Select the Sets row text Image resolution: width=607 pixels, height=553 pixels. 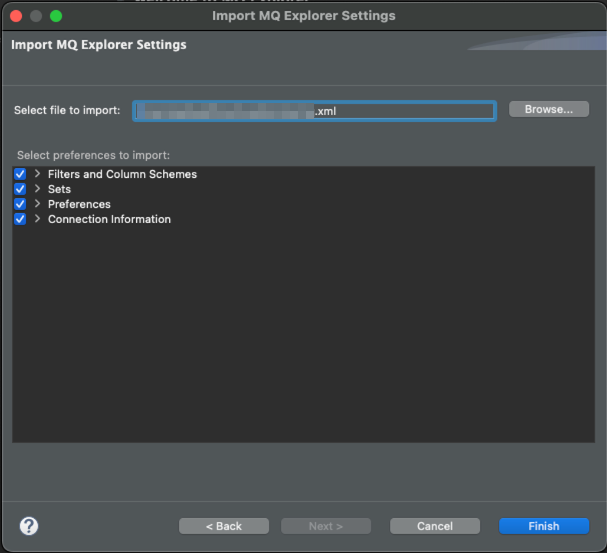click(59, 189)
